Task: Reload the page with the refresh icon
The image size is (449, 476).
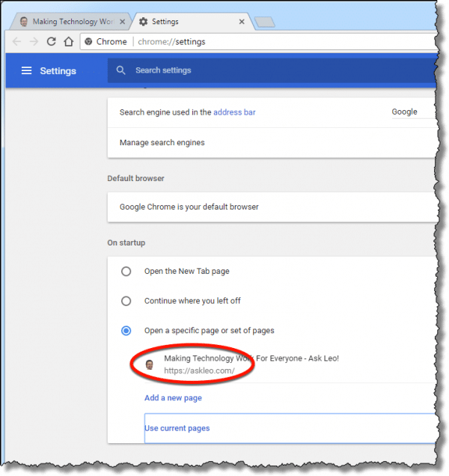Action: [x=52, y=41]
